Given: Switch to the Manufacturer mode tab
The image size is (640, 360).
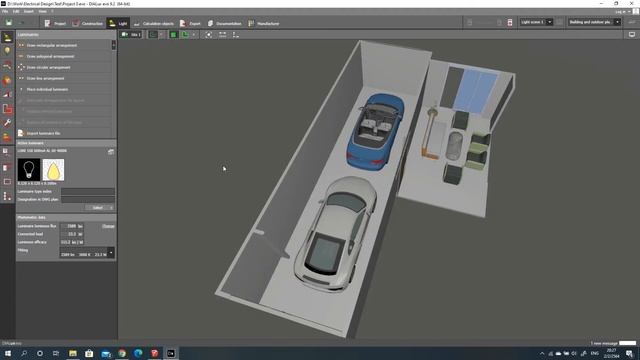Looking at the screenshot, I should [x=264, y=23].
